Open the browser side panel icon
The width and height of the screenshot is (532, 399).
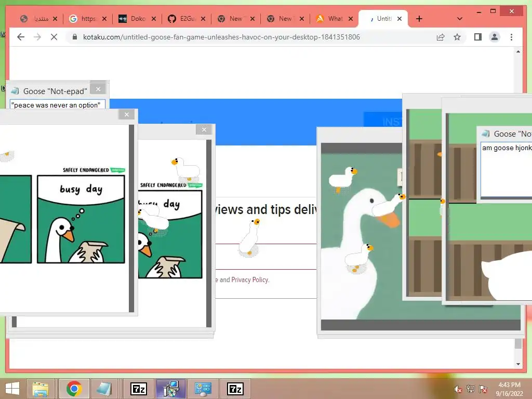478,37
